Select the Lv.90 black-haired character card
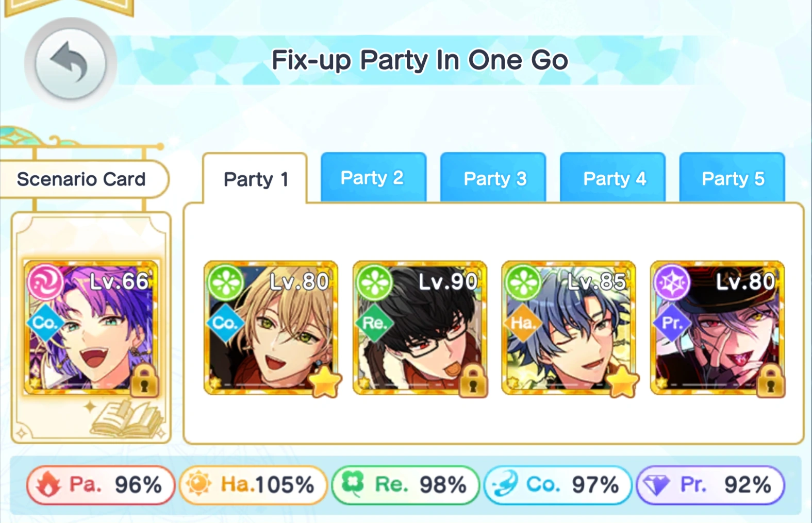 pos(420,328)
